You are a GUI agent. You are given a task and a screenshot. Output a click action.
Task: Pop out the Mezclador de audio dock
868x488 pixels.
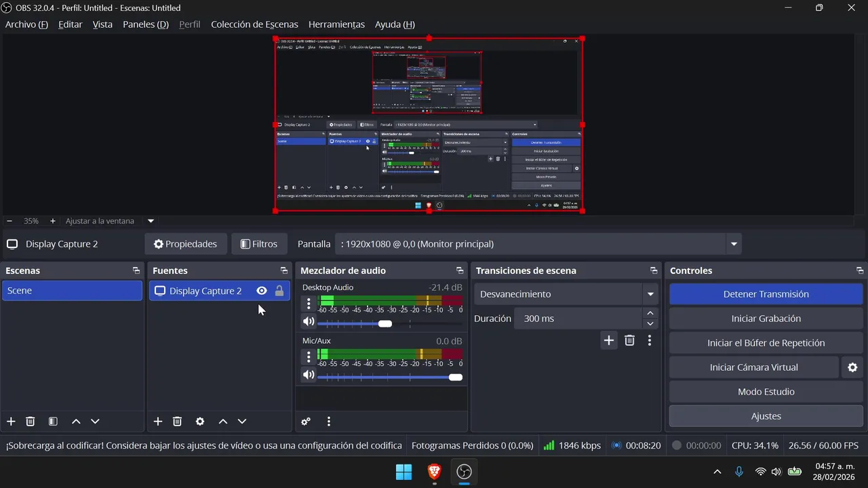[x=460, y=270]
